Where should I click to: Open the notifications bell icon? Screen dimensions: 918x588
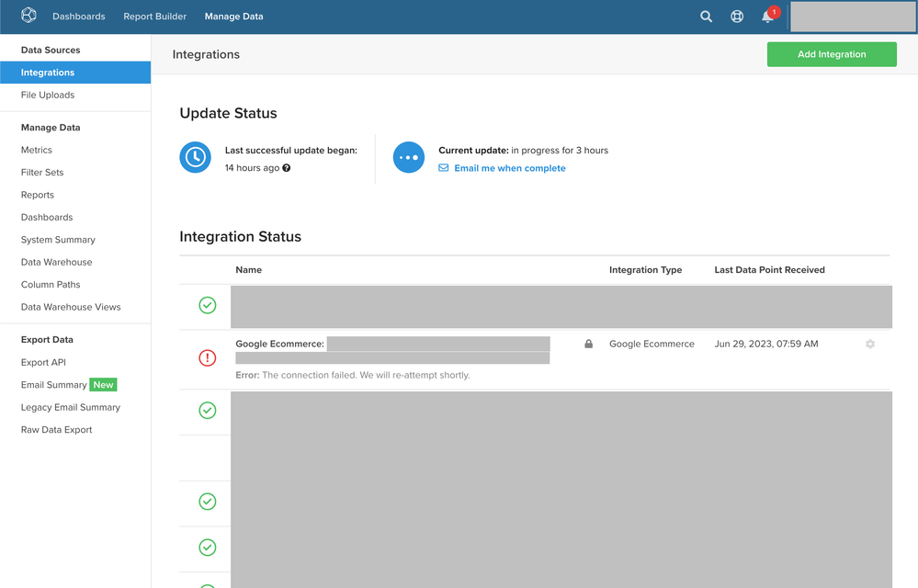coord(767,17)
